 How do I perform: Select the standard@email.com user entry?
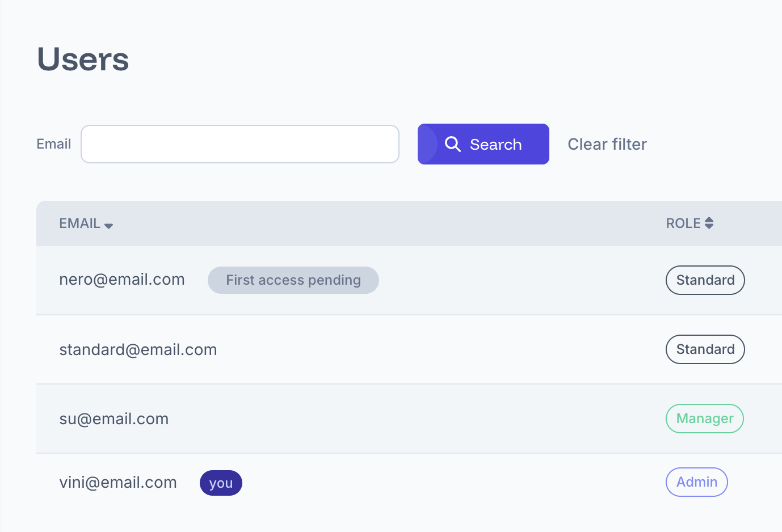tap(138, 349)
